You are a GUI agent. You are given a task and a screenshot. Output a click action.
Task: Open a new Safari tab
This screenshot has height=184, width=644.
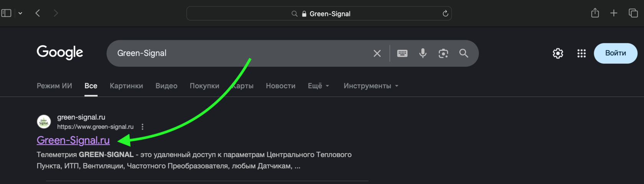614,13
